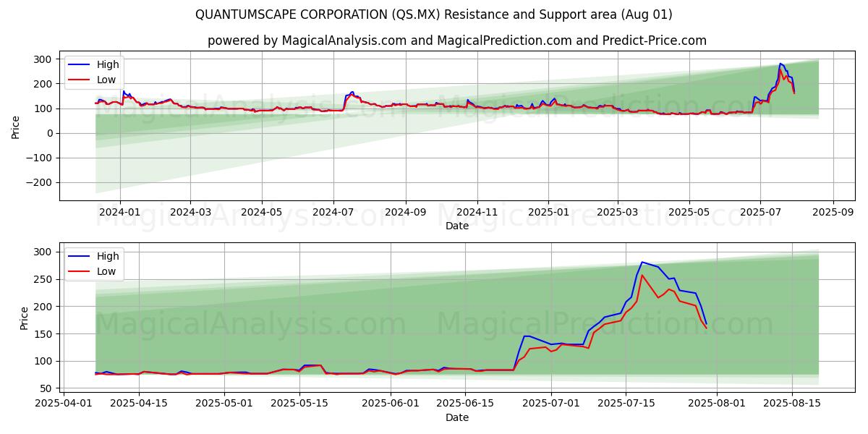Select the 2024-05 date tick label
Screen dimensions: 868x434
pos(261,213)
